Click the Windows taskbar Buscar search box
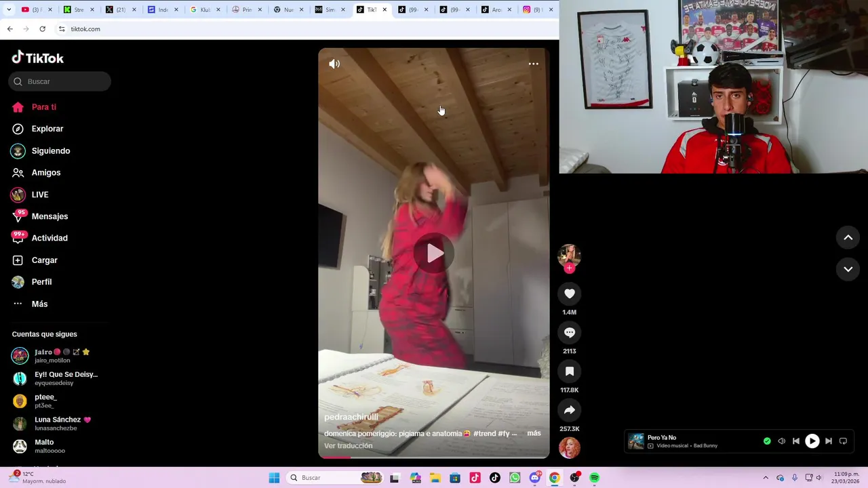The width and height of the screenshot is (868, 488). pyautogui.click(x=335, y=478)
